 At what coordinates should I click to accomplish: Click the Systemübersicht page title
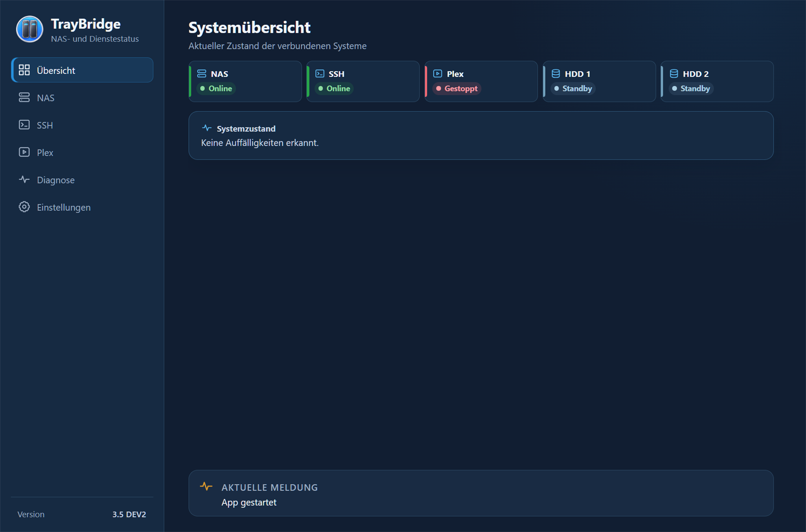point(250,27)
